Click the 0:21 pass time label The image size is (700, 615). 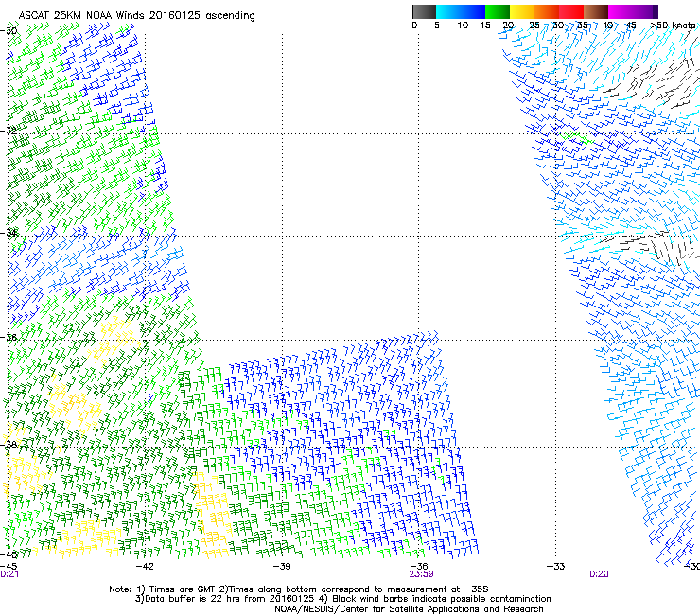pos(9,574)
